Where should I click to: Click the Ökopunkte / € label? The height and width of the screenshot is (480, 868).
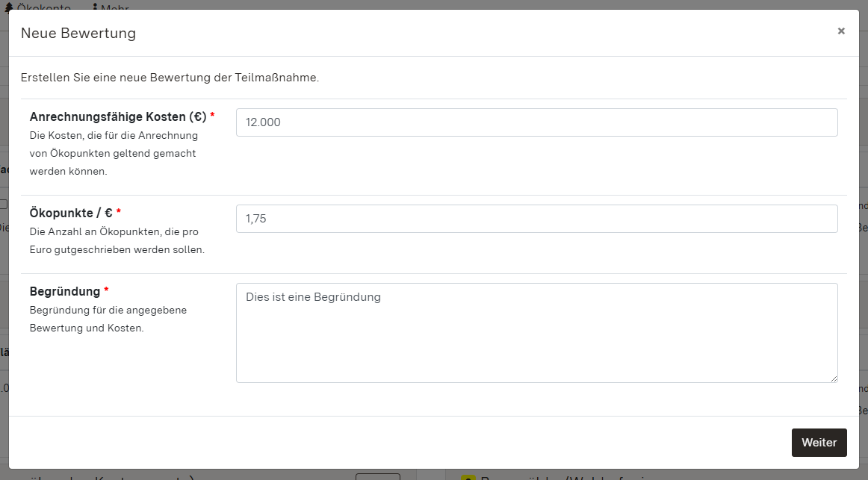pos(71,213)
